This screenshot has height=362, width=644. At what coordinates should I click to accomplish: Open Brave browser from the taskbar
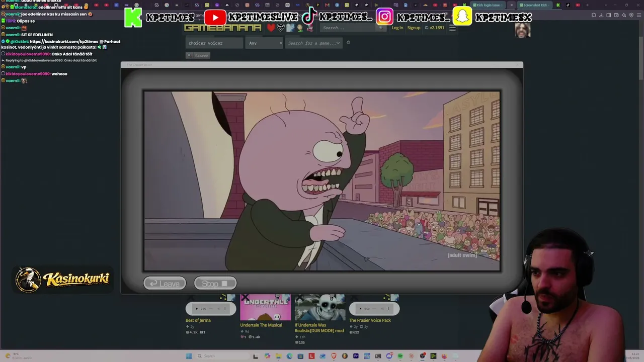tap(334, 356)
